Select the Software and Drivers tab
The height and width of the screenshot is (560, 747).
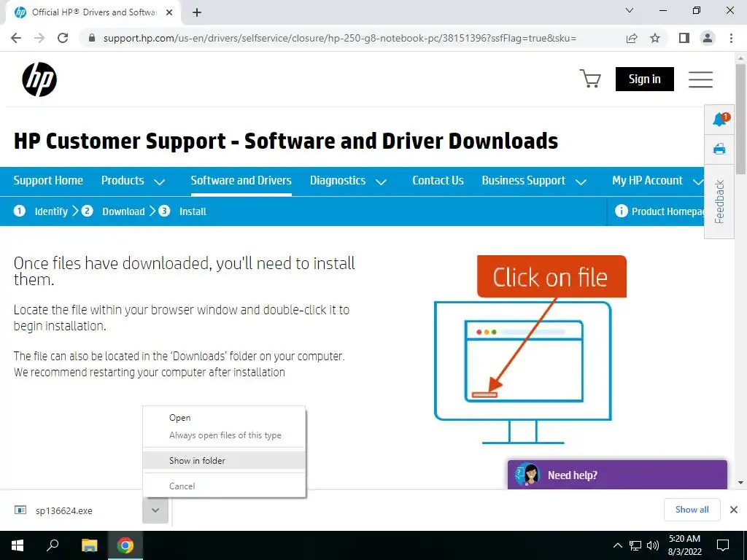241,181
